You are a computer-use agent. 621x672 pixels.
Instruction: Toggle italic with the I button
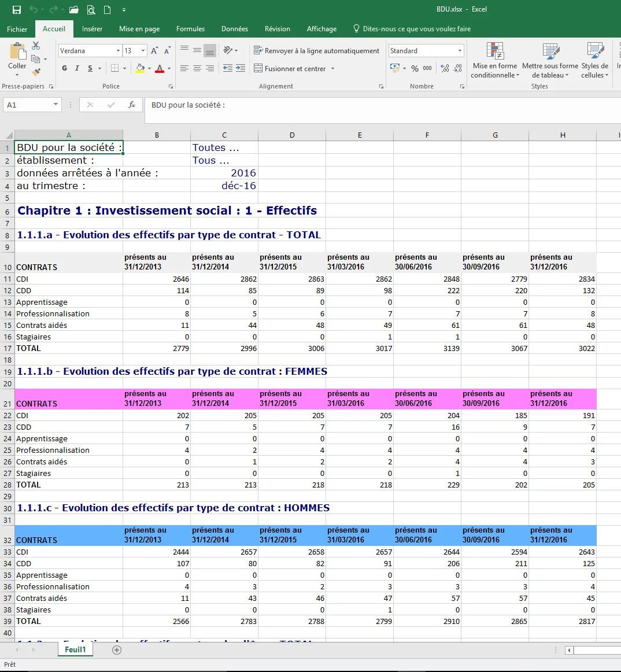click(x=77, y=68)
